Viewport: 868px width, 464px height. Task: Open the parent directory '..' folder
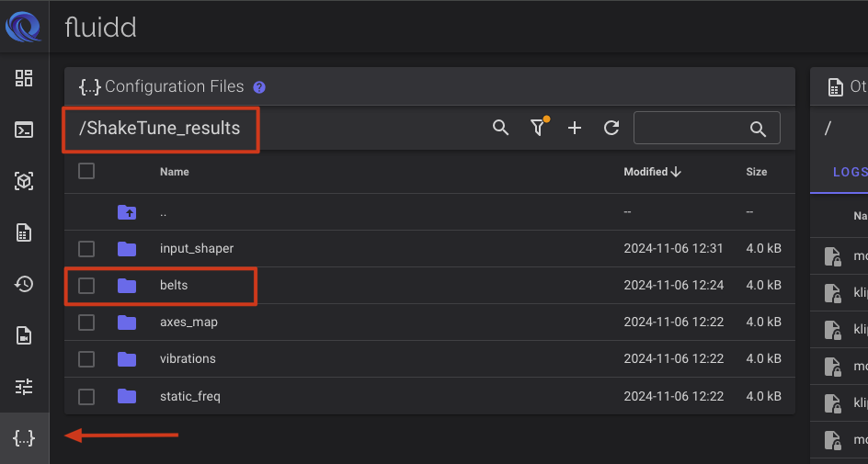coord(163,212)
